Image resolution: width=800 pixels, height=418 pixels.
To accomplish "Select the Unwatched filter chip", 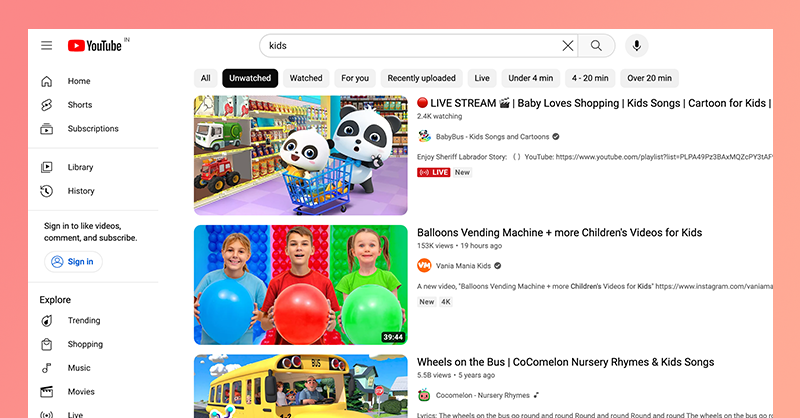I will pyautogui.click(x=250, y=78).
